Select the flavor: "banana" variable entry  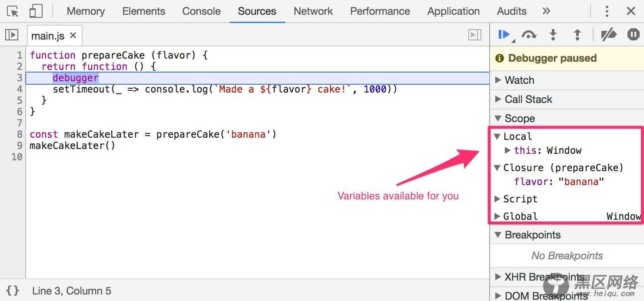tap(559, 182)
